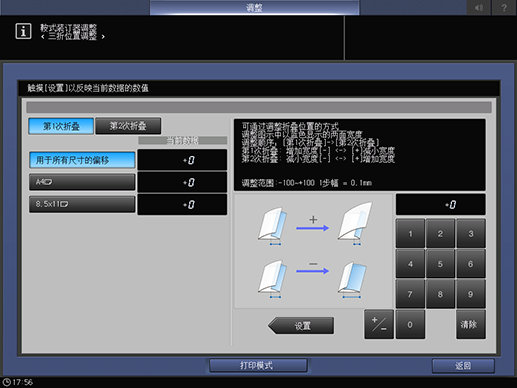Tap keypad digit 9
This screenshot has width=517, height=388.
click(471, 294)
